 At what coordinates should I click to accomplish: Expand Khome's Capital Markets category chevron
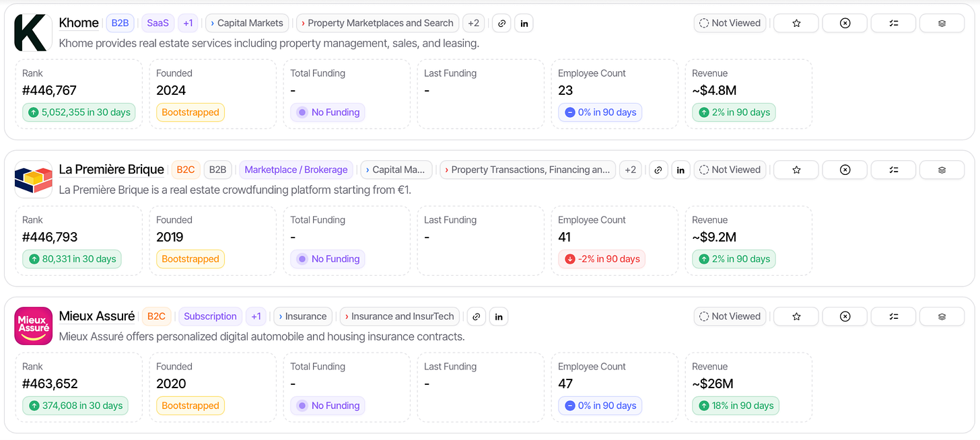[x=248, y=23]
